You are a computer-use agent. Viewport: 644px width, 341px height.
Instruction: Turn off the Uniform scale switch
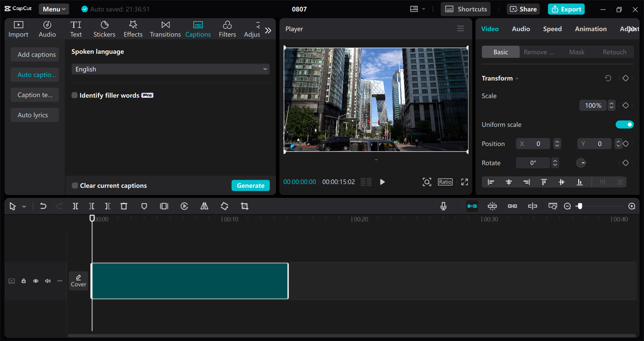click(624, 124)
